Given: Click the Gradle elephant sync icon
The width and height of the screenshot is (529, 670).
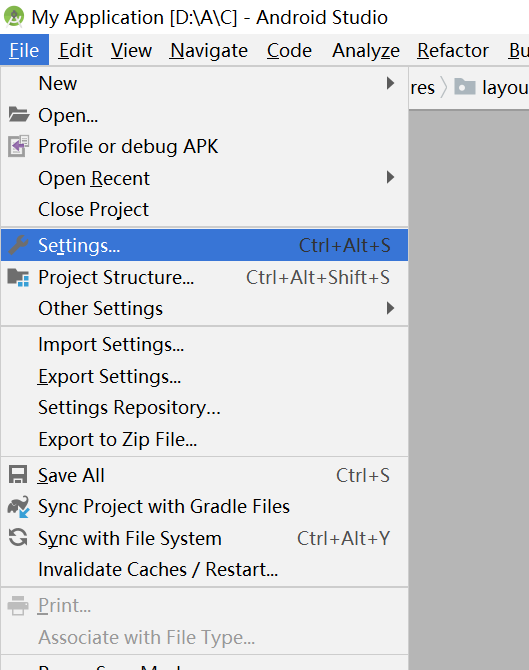Looking at the screenshot, I should tap(18, 506).
